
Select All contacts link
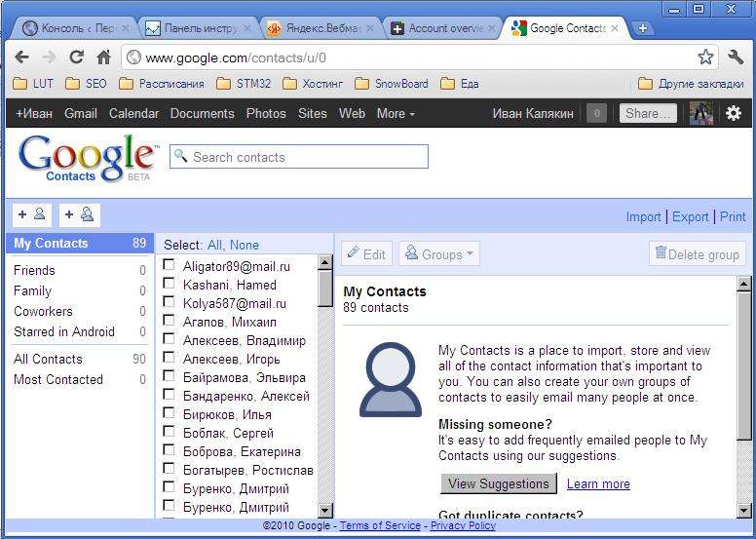coord(214,245)
